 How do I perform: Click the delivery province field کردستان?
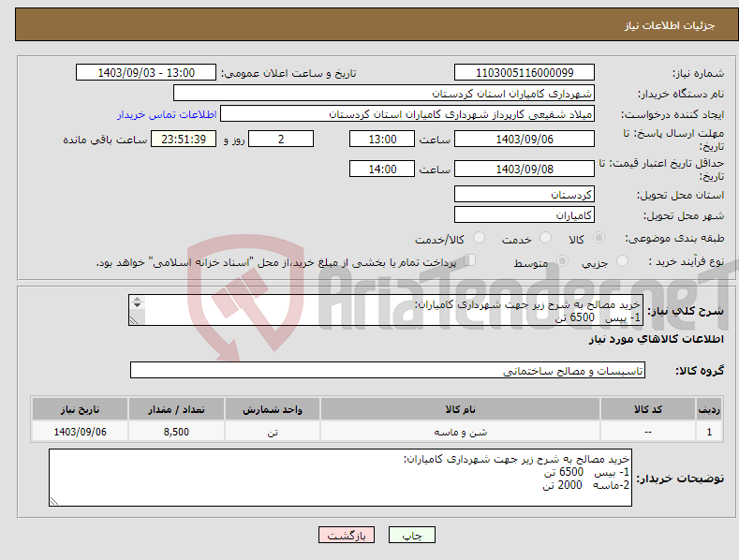[x=525, y=194]
